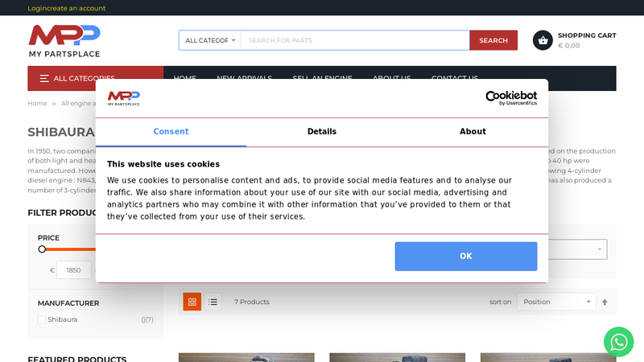The width and height of the screenshot is (644, 362).
Task: Open the shopping cart basket icon
Action: tap(543, 40)
